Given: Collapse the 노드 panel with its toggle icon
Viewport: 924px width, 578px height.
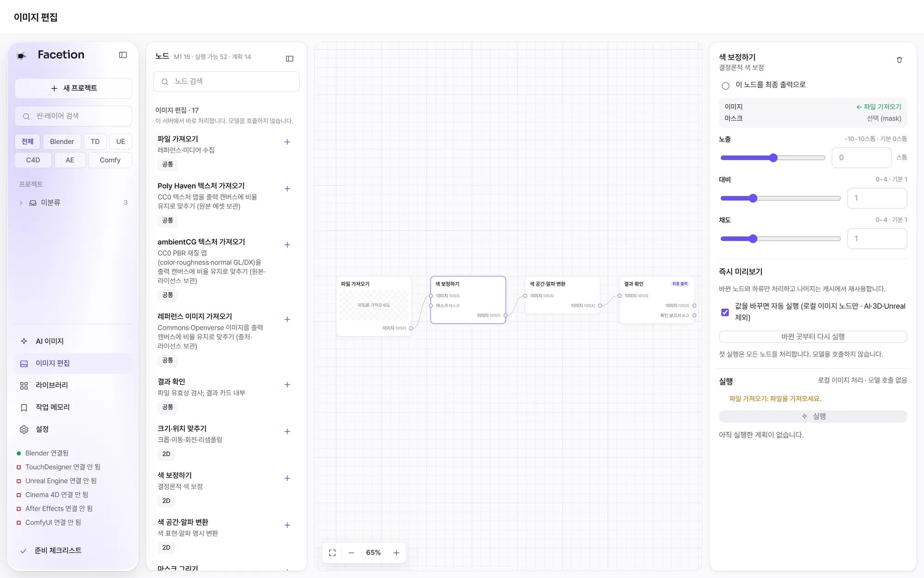Looking at the screenshot, I should pos(290,59).
